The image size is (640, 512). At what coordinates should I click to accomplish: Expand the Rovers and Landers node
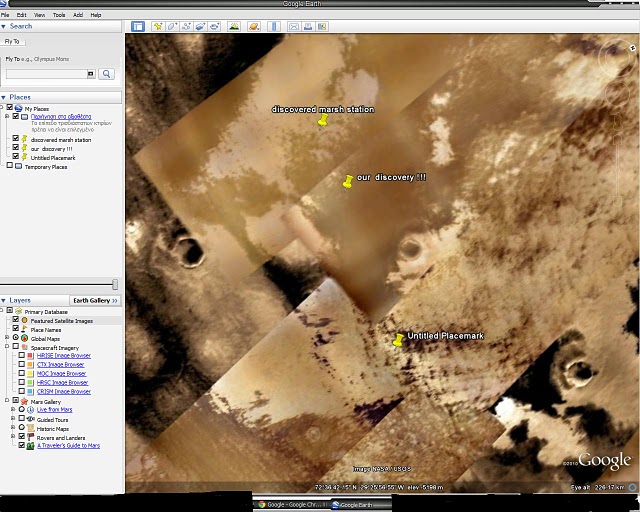[x=13, y=436]
